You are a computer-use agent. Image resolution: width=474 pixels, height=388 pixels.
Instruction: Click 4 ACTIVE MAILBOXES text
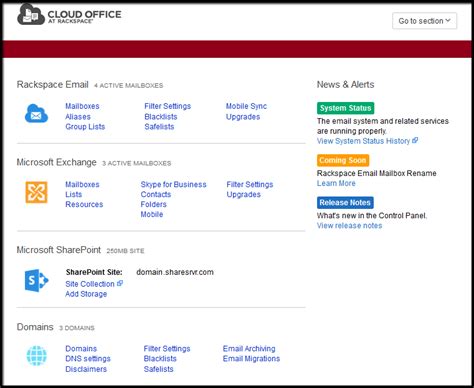(129, 86)
